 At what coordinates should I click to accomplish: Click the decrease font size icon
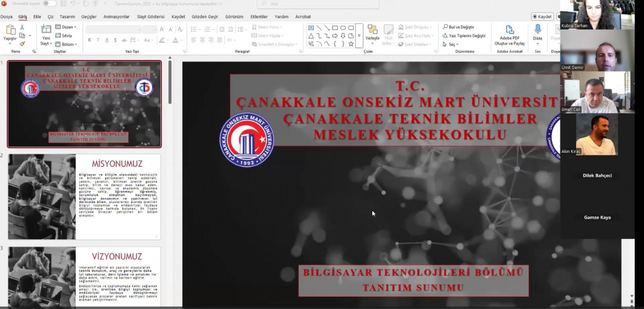click(170, 29)
